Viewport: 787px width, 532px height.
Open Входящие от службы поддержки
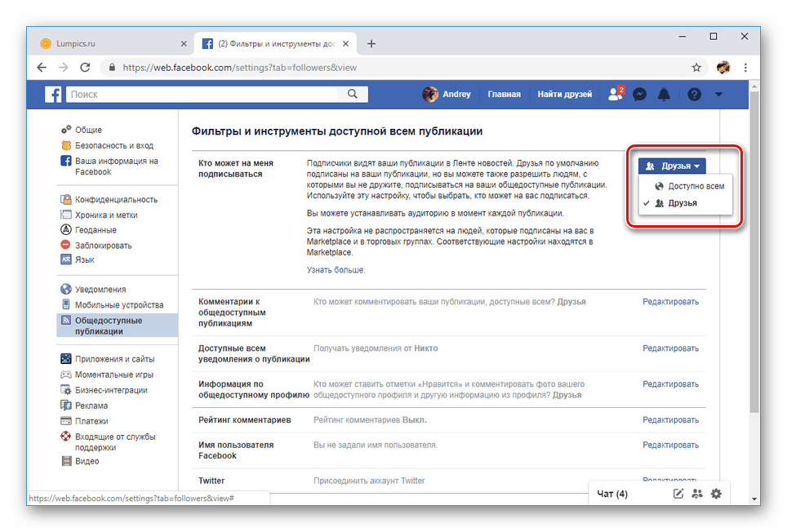point(115,441)
